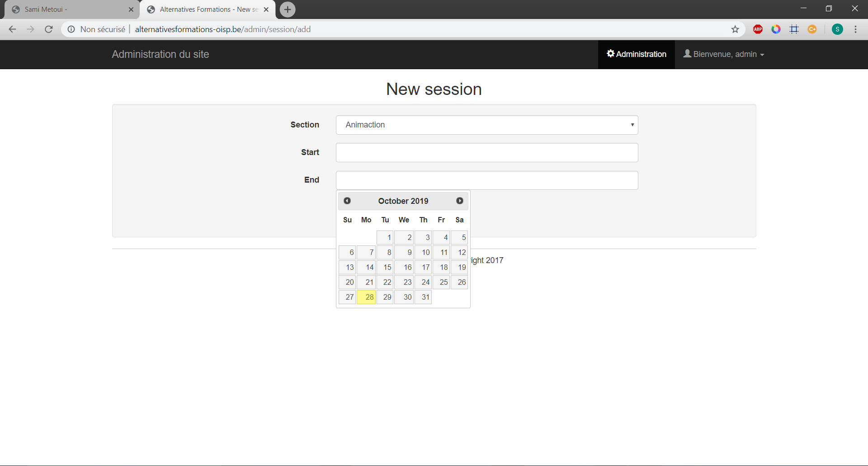Image resolution: width=868 pixels, height=466 pixels.
Task: Reload the current page
Action: pos(49,29)
